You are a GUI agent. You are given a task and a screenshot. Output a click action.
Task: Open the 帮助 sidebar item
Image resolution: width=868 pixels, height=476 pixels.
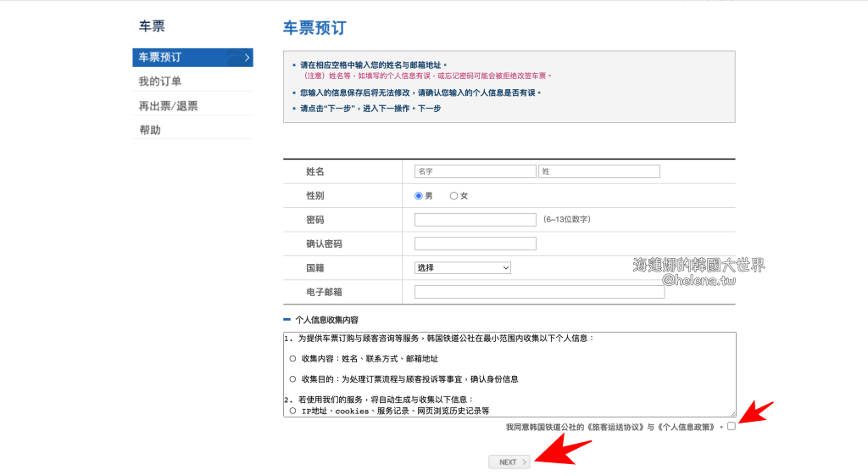[150, 130]
